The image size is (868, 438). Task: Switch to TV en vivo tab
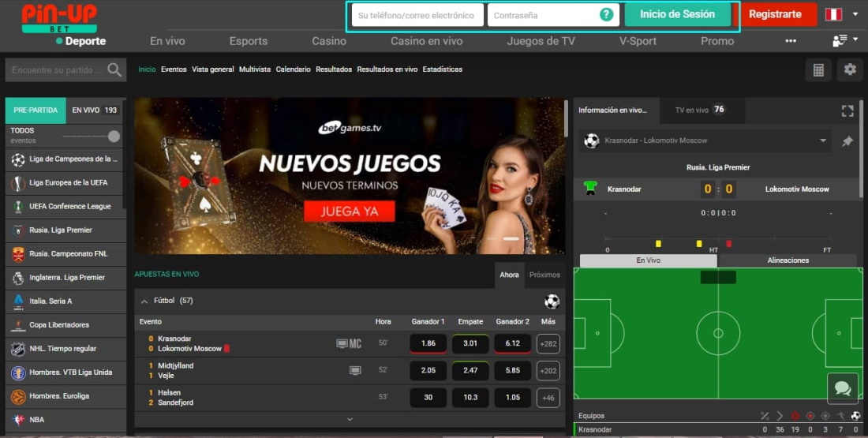[701, 110]
